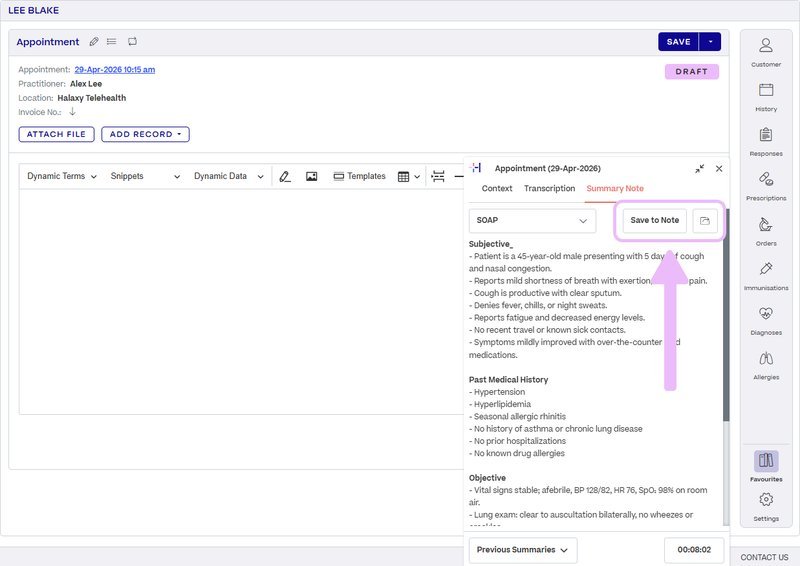Click the folder icon beside Save to Note
This screenshot has height=566, width=800.
click(x=705, y=220)
